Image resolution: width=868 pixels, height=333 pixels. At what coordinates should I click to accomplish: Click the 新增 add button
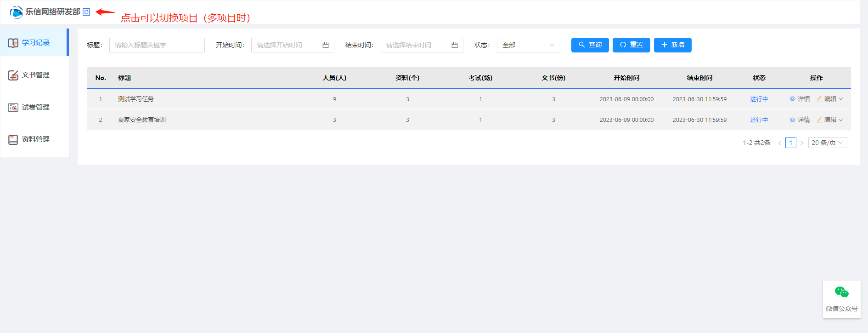click(x=672, y=45)
